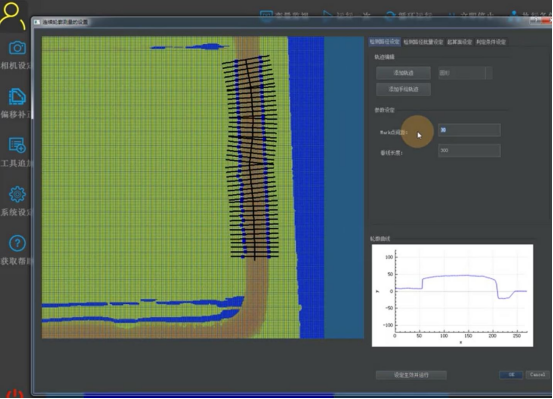This screenshot has height=399, width=553.
Task: Click the add hand-drawn trajectory (添加手绘轨迹) button
Action: pyautogui.click(x=403, y=89)
